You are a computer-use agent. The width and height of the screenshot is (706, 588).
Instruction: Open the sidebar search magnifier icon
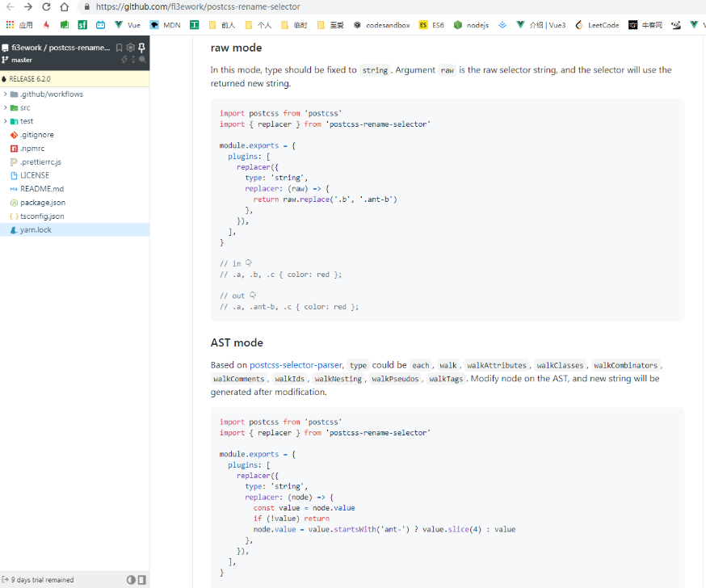pos(142,60)
